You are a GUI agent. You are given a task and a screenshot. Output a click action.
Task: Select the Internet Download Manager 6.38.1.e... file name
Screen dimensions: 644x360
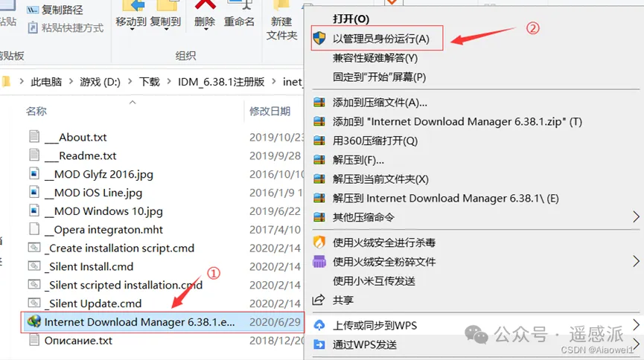pos(140,322)
